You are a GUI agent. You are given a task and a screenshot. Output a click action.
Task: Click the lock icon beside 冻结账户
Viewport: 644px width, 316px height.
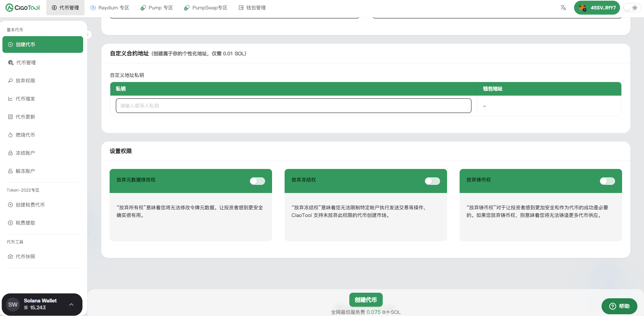10,153
